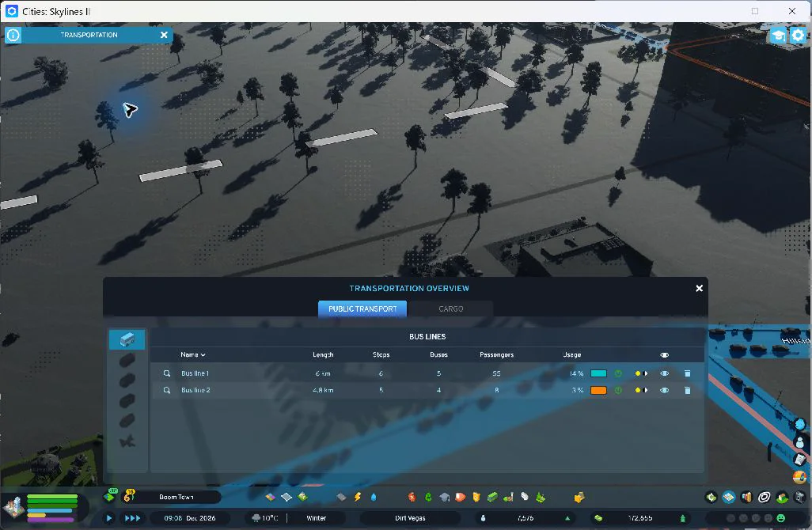Locate Bus line 2 with its magnifier icon
This screenshot has width=812, height=530.
pyautogui.click(x=167, y=390)
